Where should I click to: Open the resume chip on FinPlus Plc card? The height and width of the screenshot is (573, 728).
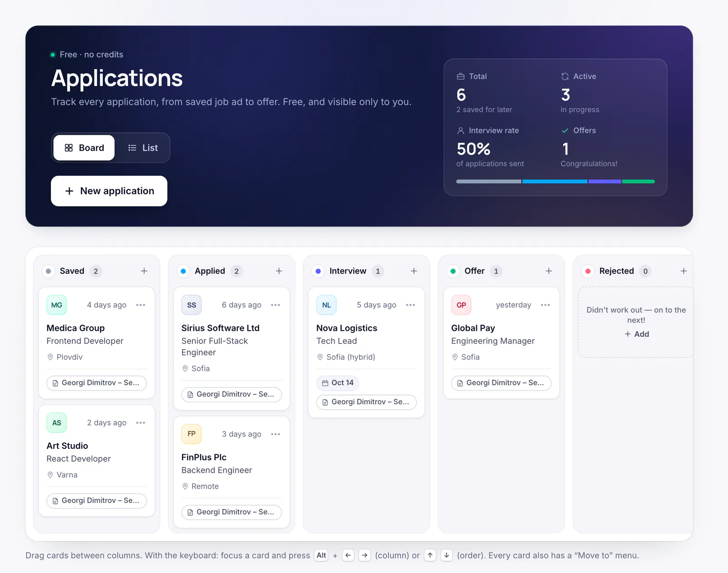pos(232,512)
